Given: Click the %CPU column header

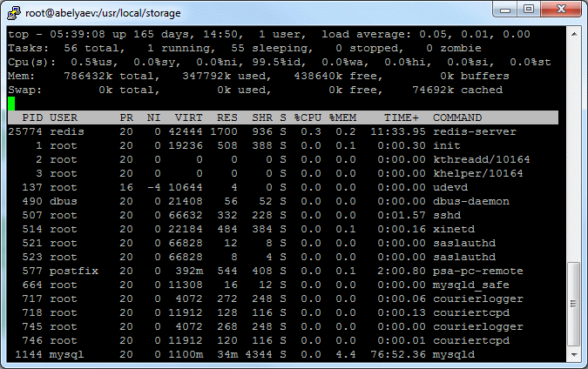Looking at the screenshot, I should coord(308,117).
